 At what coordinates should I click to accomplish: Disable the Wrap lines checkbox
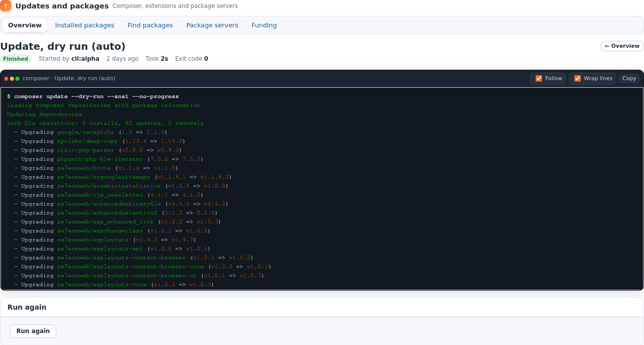pos(577,78)
